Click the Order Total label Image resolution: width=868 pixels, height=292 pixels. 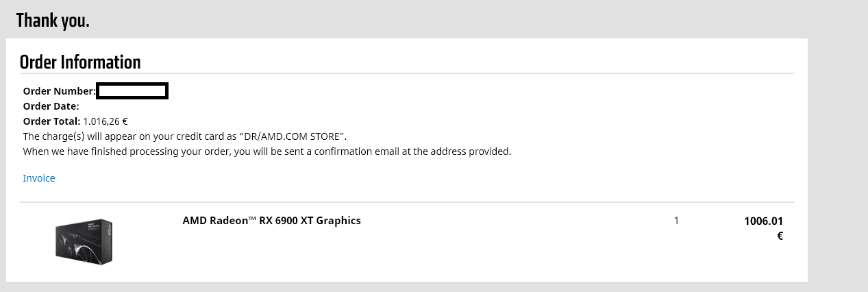52,121
